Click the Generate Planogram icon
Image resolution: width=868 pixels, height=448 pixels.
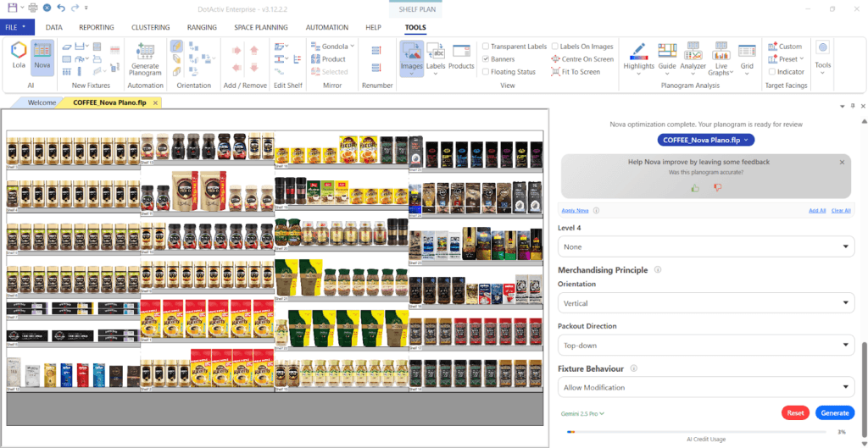[x=145, y=55]
